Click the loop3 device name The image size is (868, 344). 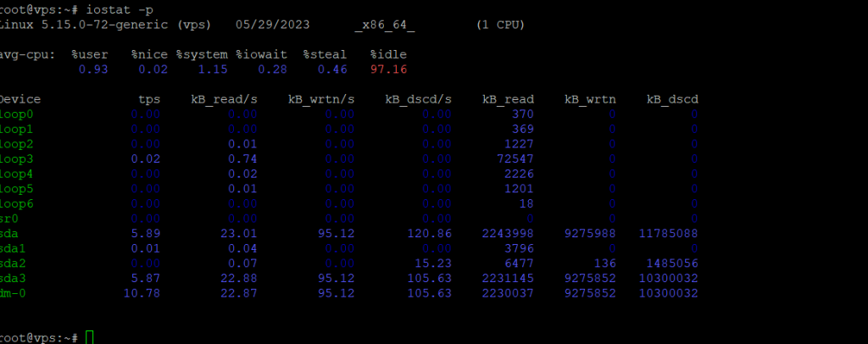[15, 158]
